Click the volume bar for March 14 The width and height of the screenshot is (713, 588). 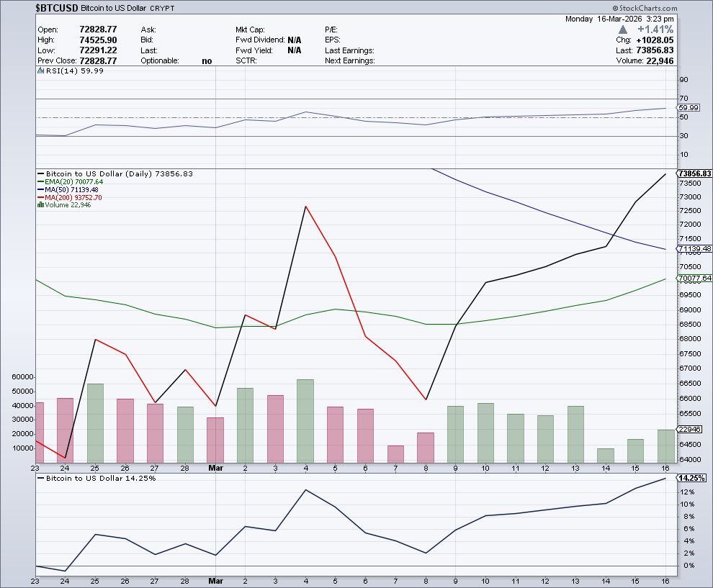tap(606, 456)
